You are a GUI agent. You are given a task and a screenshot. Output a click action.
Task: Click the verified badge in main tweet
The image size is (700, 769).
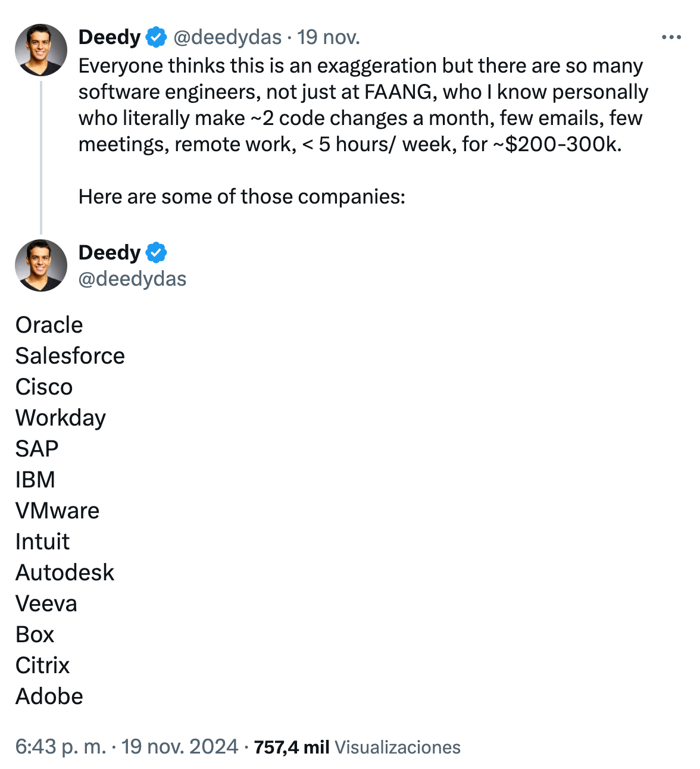(156, 252)
